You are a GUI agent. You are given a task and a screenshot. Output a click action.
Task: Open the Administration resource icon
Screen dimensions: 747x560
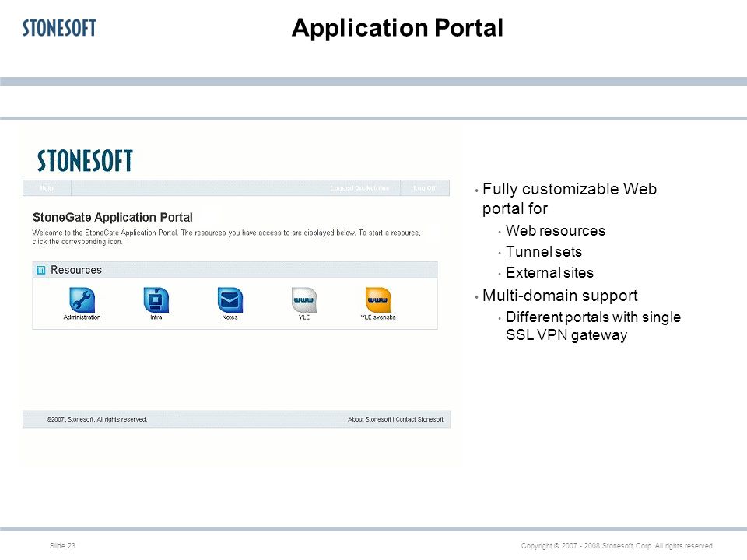(x=82, y=300)
